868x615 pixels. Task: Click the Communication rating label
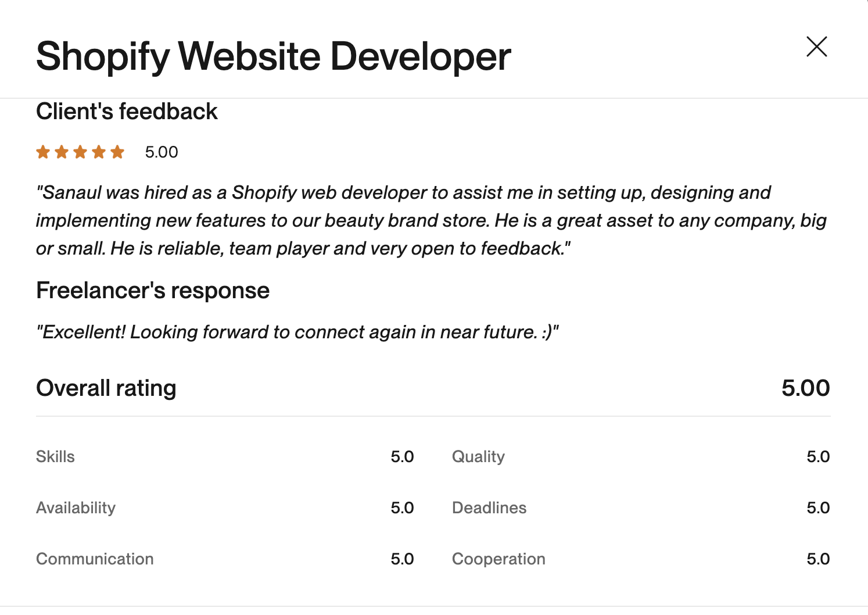pyautogui.click(x=95, y=559)
